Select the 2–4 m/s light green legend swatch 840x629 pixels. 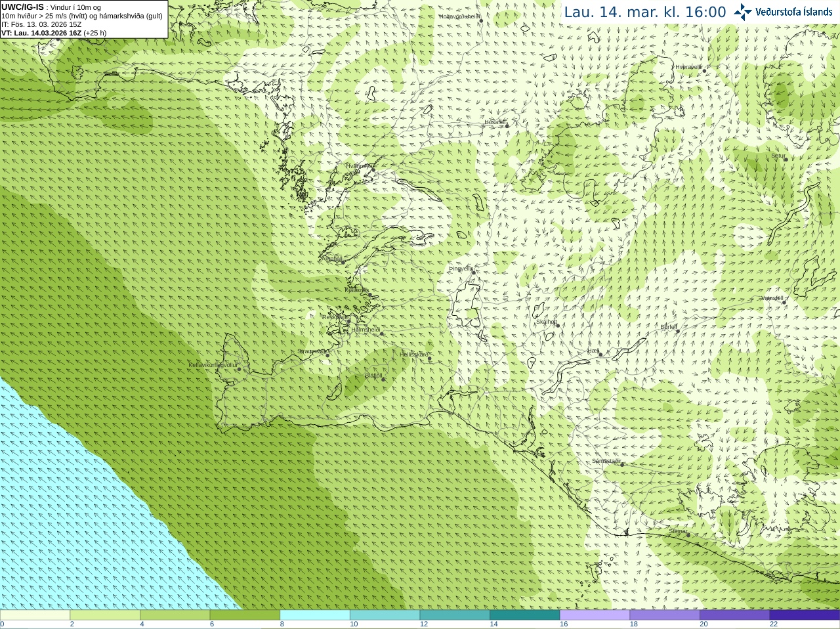pyautogui.click(x=105, y=615)
